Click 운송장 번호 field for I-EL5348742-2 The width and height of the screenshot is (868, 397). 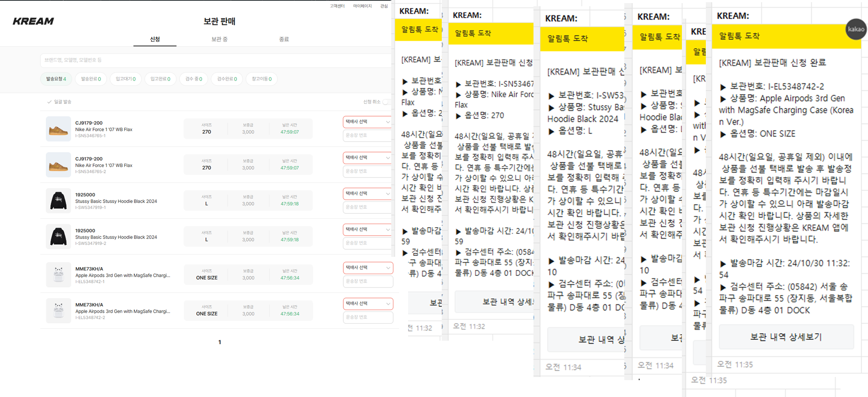click(x=367, y=317)
